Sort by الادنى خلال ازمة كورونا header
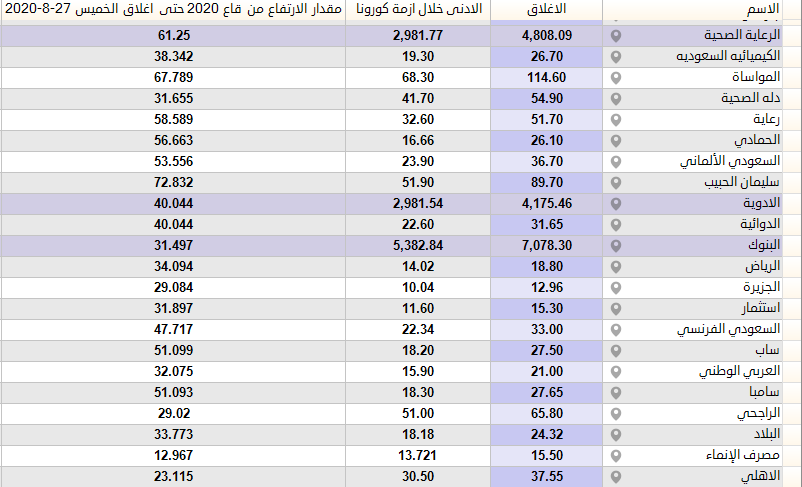Viewport: 802px width, 487px height. (x=419, y=9)
